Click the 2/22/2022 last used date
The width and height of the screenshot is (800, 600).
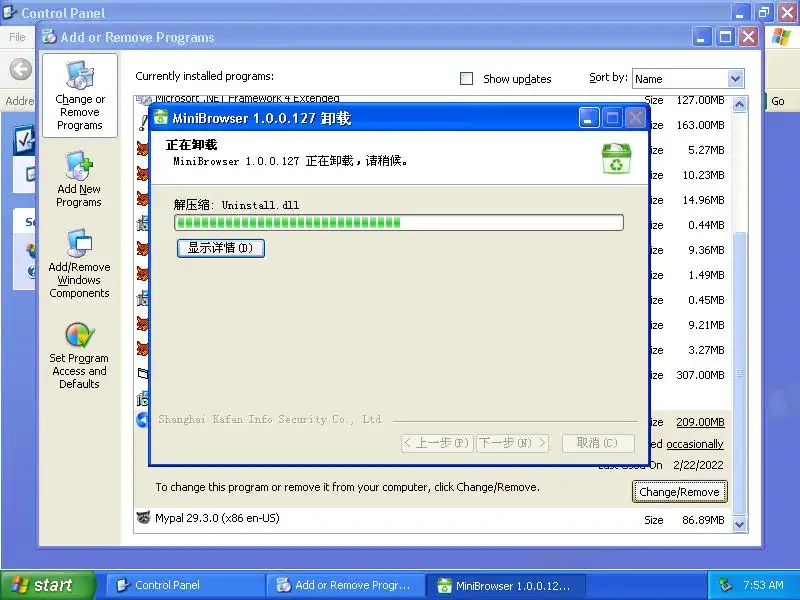[698, 465]
